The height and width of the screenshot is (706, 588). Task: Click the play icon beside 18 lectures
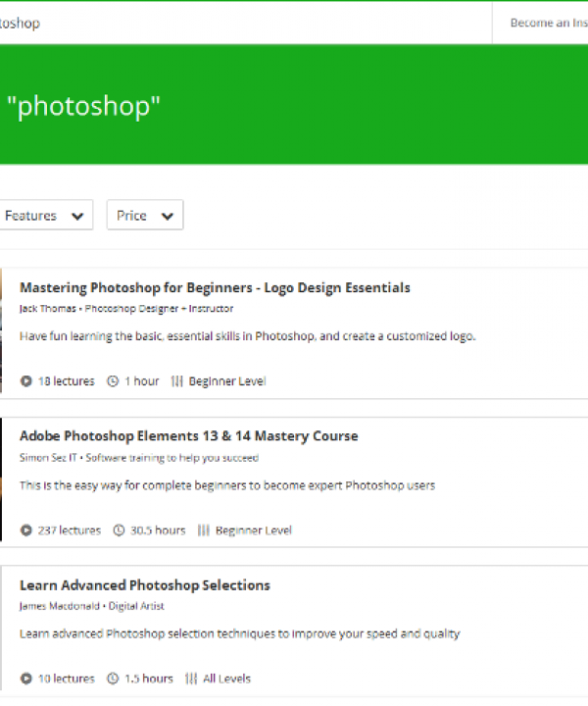[x=26, y=381]
